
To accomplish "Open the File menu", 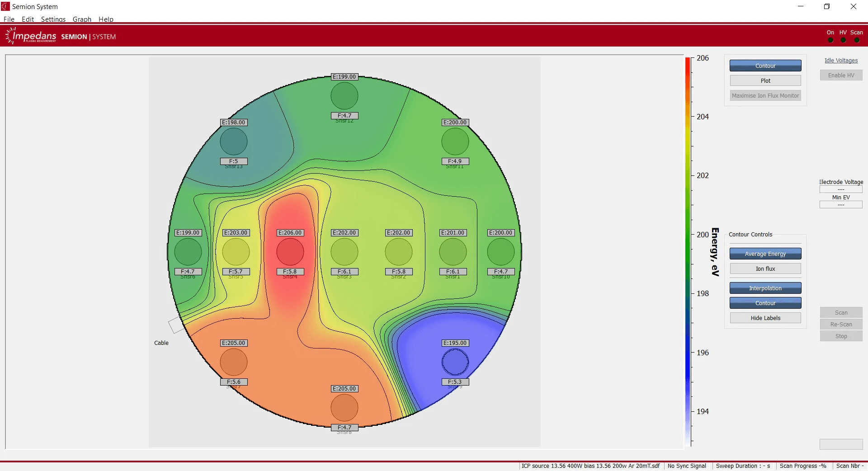I will tap(9, 19).
